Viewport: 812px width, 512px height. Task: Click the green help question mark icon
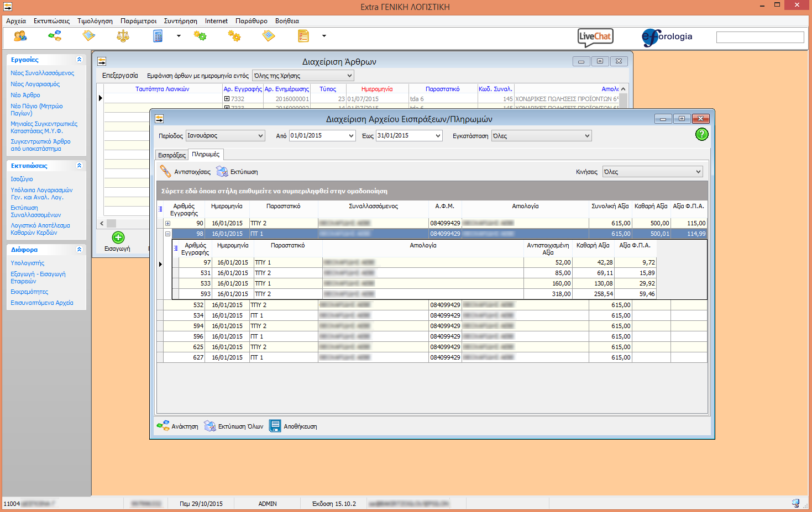click(x=701, y=134)
